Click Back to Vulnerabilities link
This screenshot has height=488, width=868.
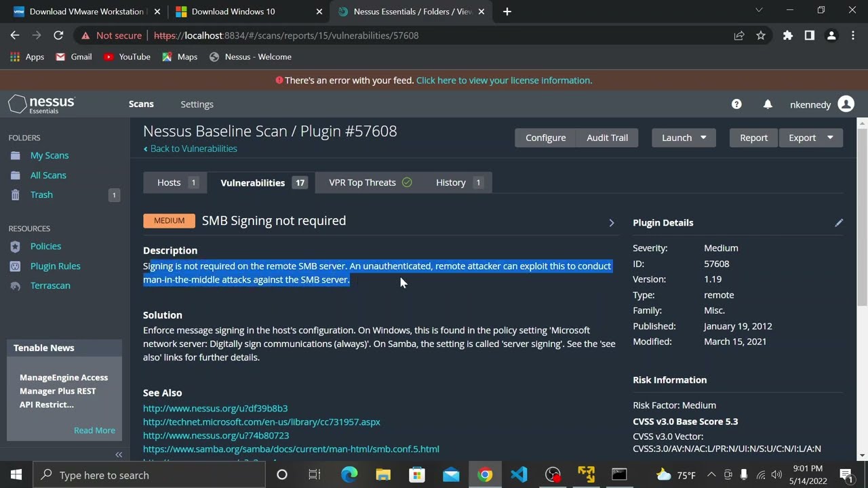pyautogui.click(x=191, y=148)
